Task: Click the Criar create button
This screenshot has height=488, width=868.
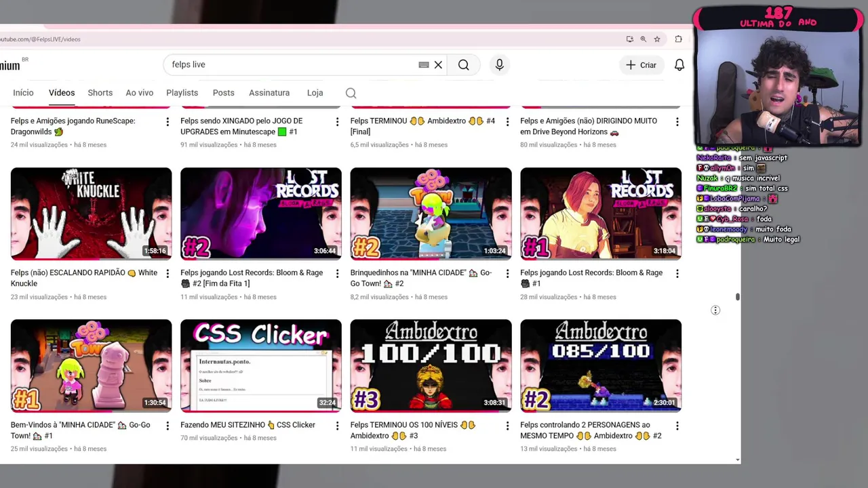Action: pyautogui.click(x=641, y=65)
